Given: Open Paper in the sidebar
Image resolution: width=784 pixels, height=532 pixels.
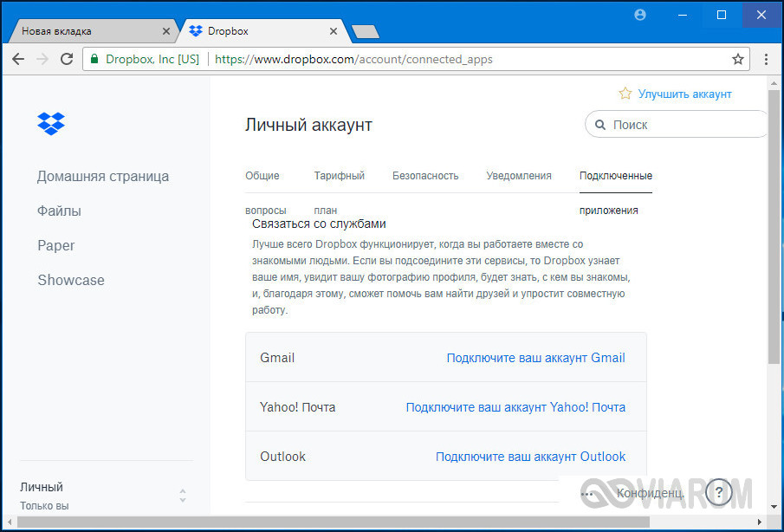Looking at the screenshot, I should point(56,245).
